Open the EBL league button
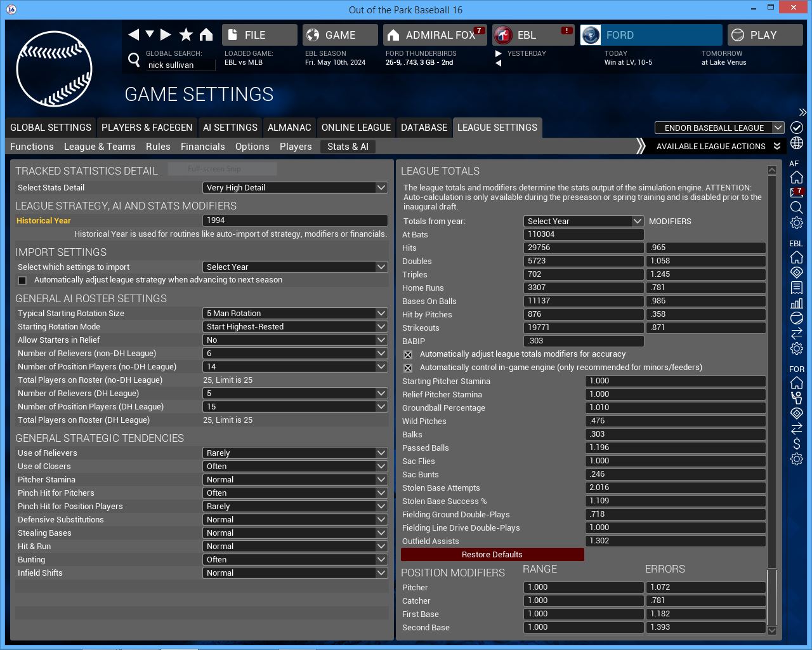This screenshot has width=812, height=650. pyautogui.click(x=534, y=35)
